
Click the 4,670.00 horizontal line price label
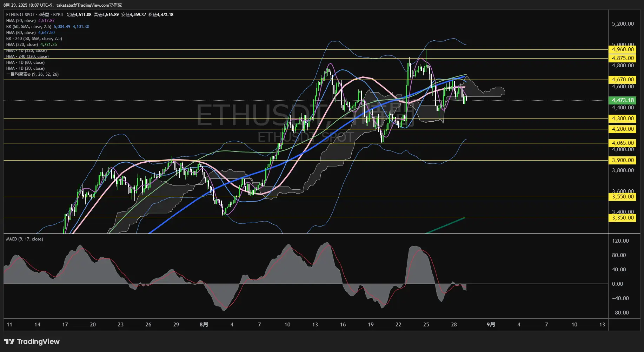pos(623,80)
